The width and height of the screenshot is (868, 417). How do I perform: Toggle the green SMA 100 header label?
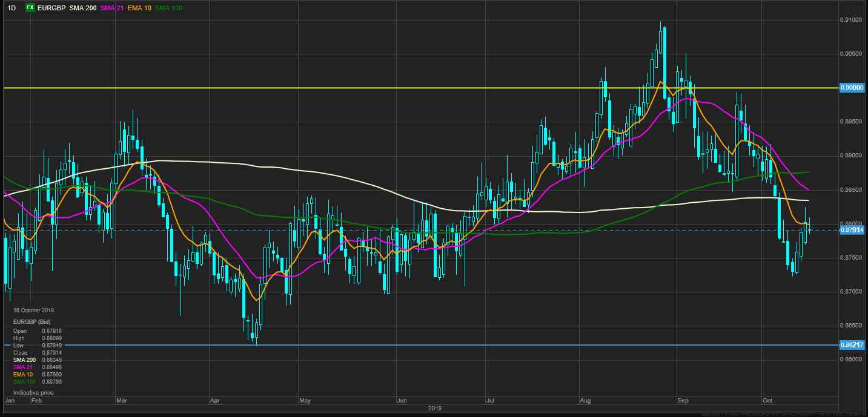click(168, 8)
